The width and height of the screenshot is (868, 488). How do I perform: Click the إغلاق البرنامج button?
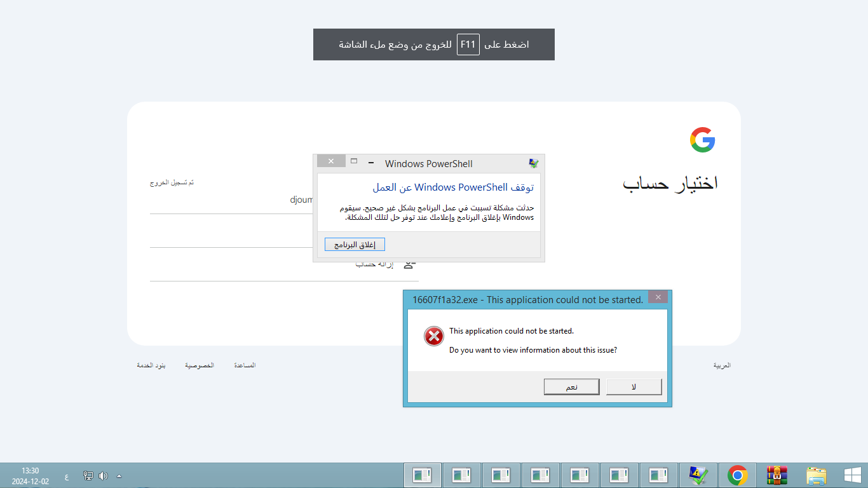tap(355, 245)
